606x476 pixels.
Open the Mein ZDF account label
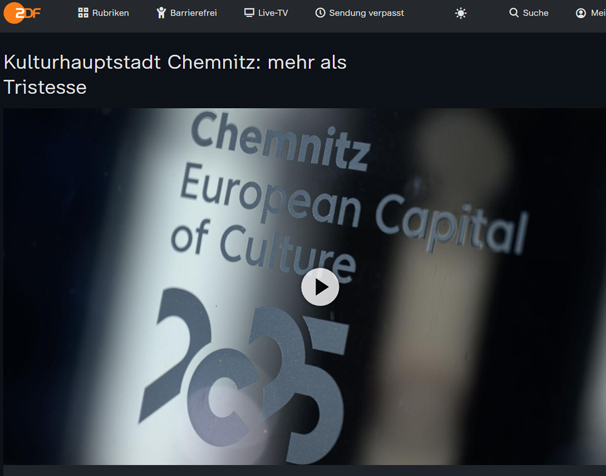598,13
